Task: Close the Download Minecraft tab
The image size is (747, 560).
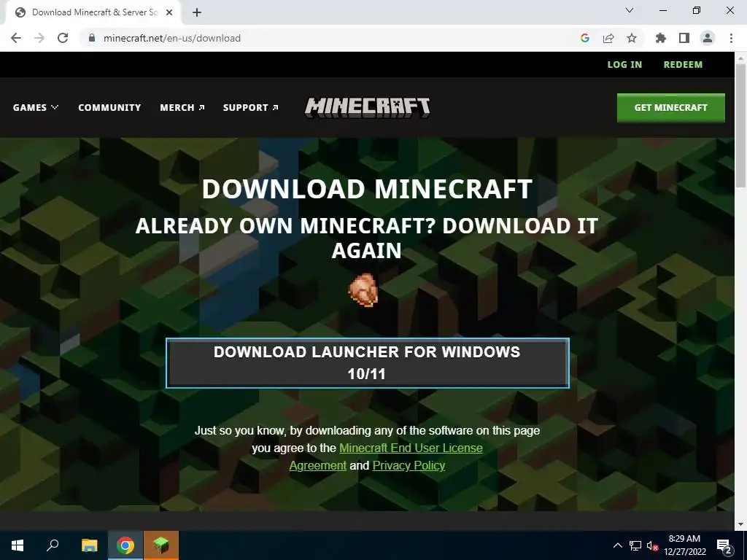Action: [x=169, y=12]
